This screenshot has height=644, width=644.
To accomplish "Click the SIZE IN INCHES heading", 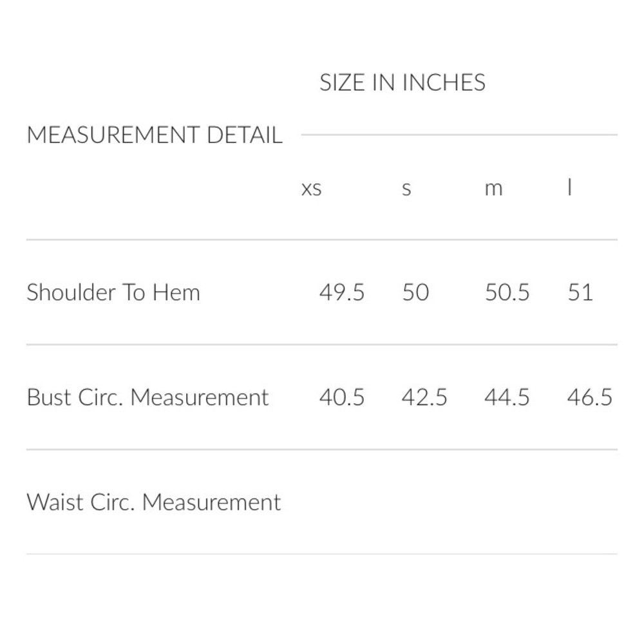I will [x=402, y=82].
